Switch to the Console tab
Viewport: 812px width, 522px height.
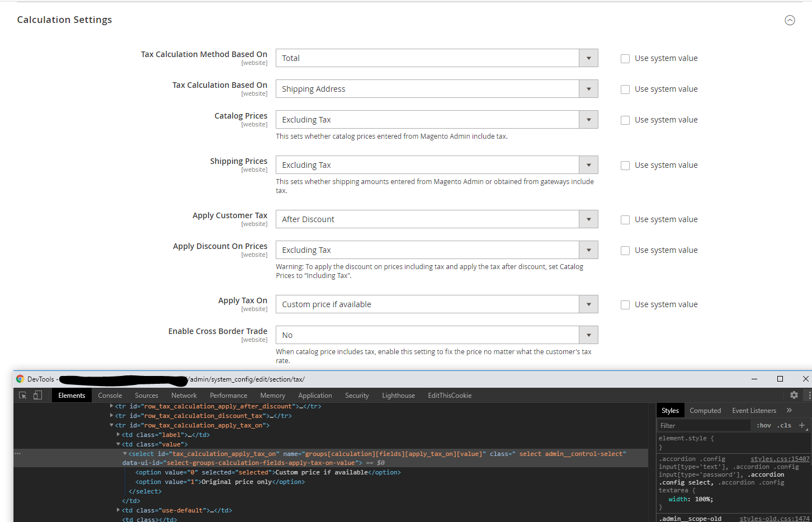coord(110,396)
